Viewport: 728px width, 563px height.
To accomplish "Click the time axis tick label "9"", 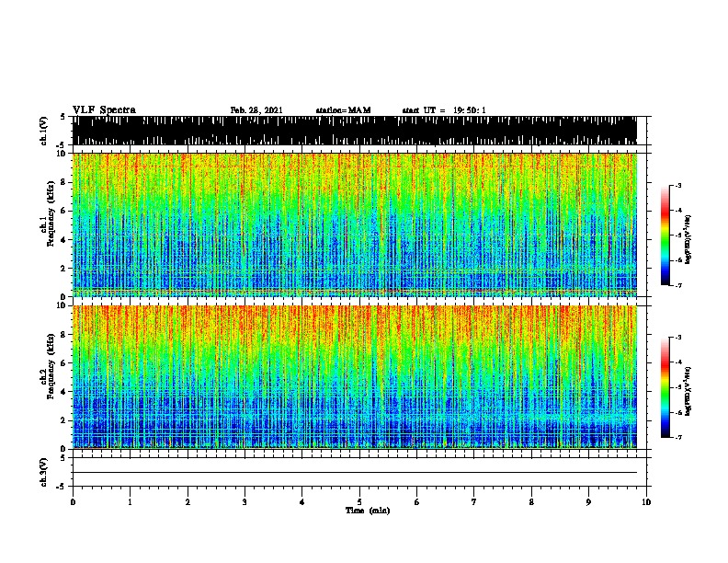I will coord(588,502).
